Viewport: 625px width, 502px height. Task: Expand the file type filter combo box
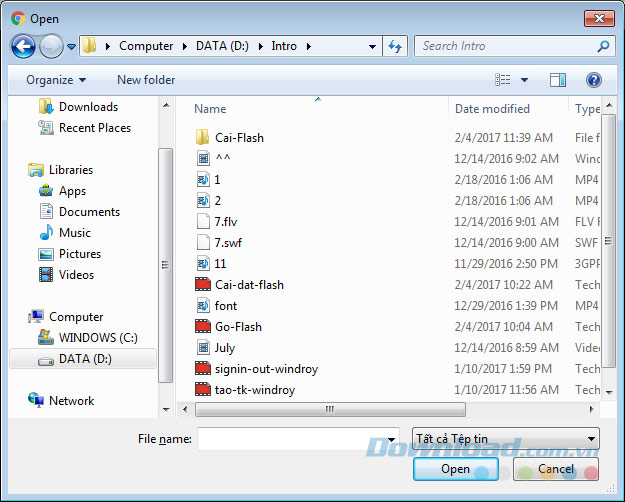505,439
